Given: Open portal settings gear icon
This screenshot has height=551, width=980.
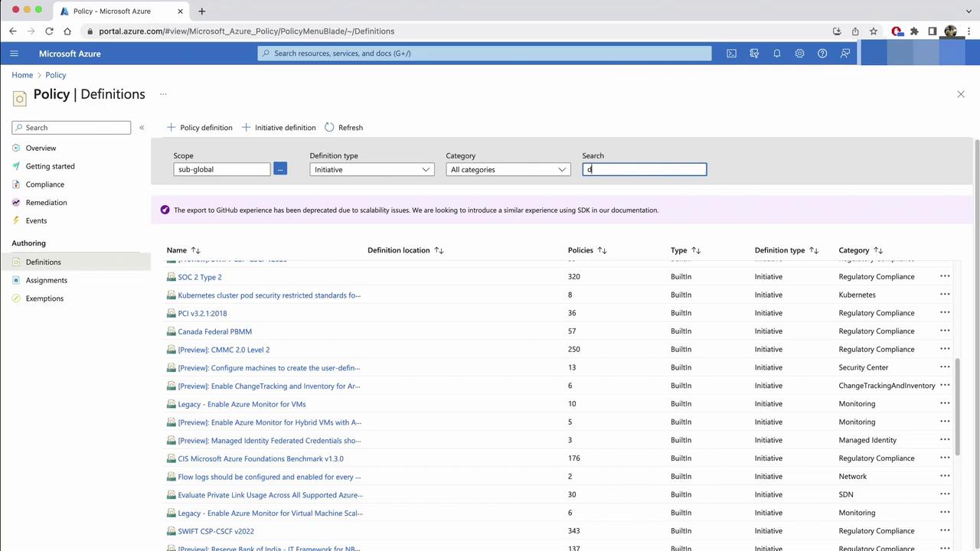Looking at the screenshot, I should pos(799,54).
